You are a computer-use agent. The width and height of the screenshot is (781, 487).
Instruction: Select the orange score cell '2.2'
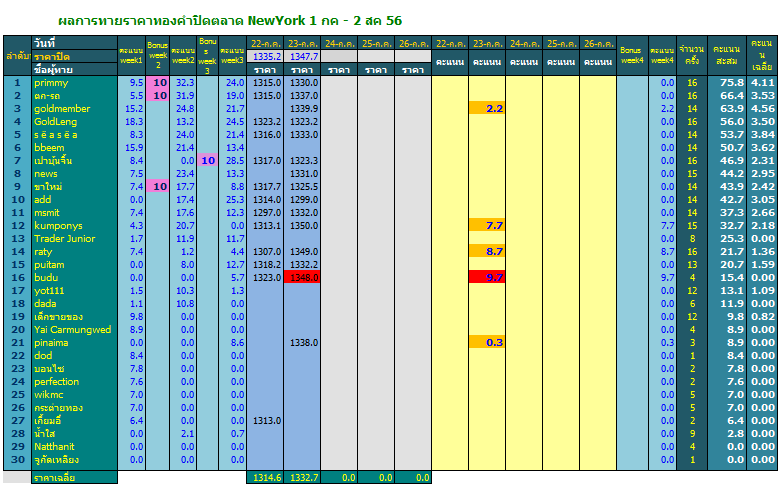487,109
